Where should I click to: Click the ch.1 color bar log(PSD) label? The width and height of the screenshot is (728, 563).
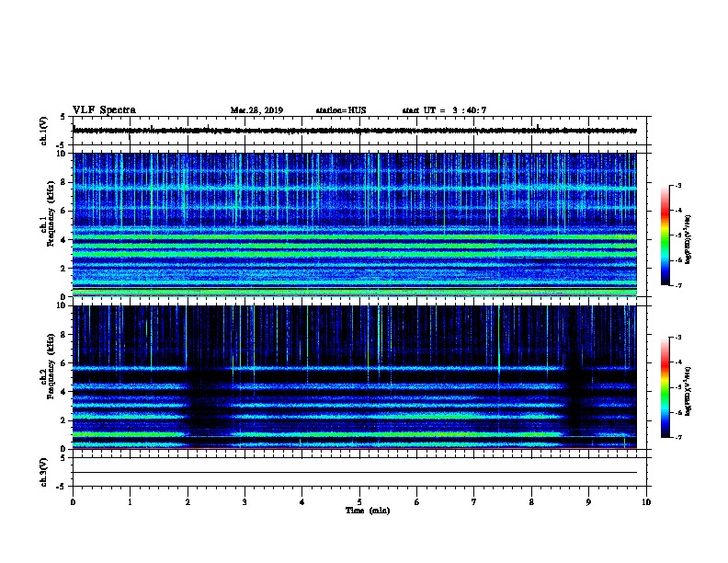click(x=688, y=239)
